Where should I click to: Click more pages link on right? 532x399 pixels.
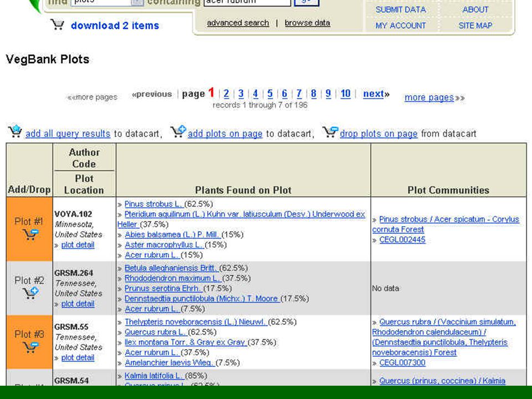429,98
